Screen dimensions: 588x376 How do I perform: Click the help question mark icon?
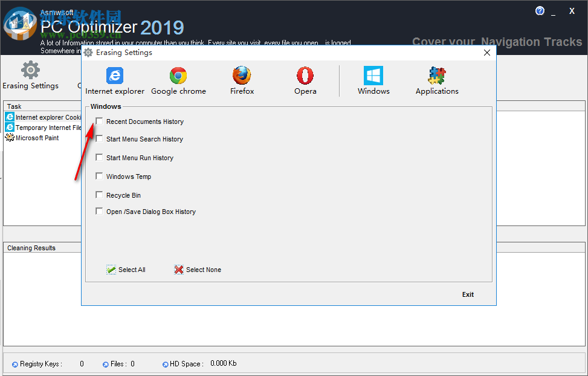(539, 10)
